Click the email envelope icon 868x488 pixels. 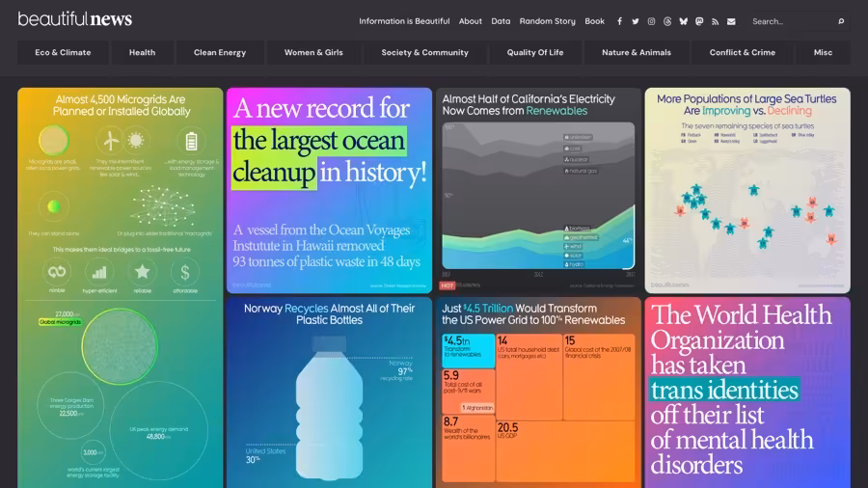731,21
